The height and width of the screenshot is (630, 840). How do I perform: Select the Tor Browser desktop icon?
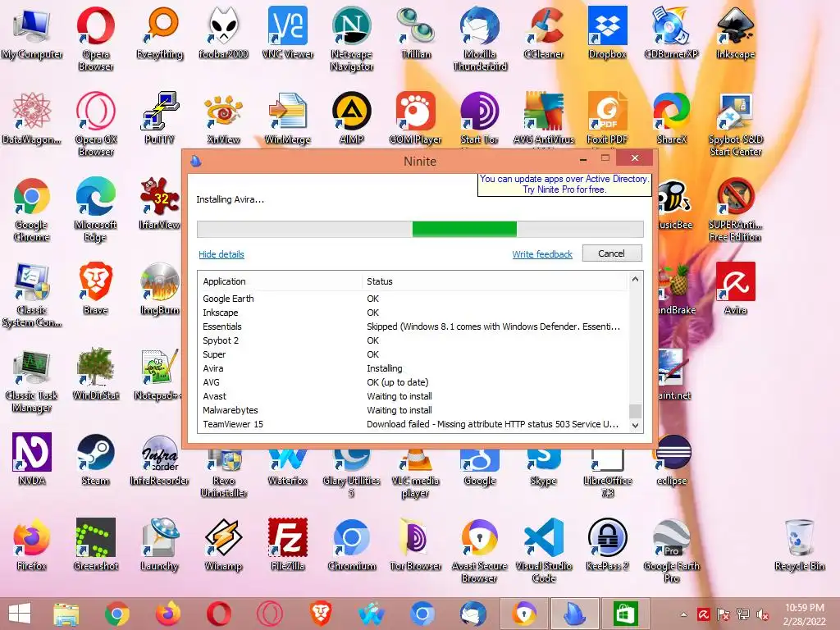[415, 545]
